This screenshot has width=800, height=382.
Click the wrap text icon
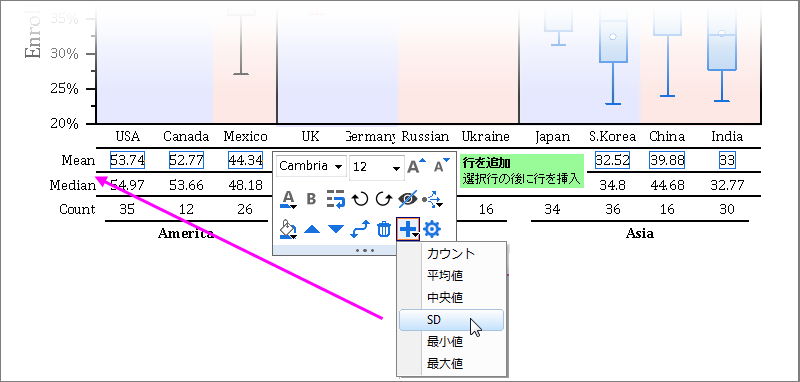click(336, 199)
